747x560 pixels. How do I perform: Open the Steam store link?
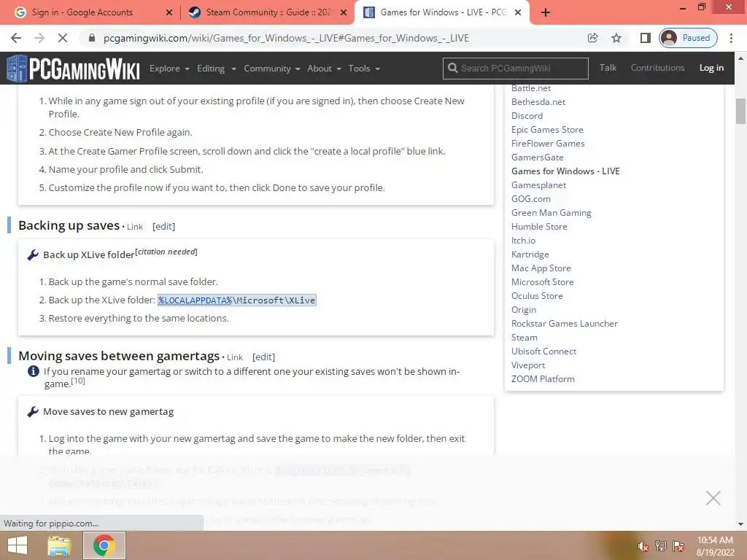524,338
